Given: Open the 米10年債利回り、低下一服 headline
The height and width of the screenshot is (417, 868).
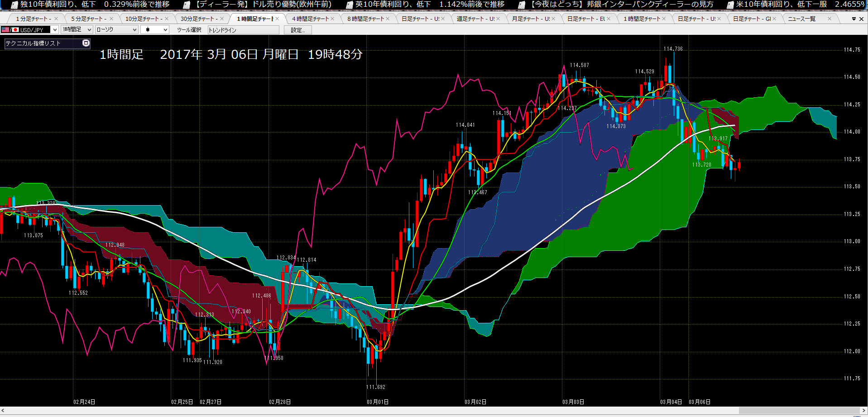Looking at the screenshot, I should tap(800, 5).
